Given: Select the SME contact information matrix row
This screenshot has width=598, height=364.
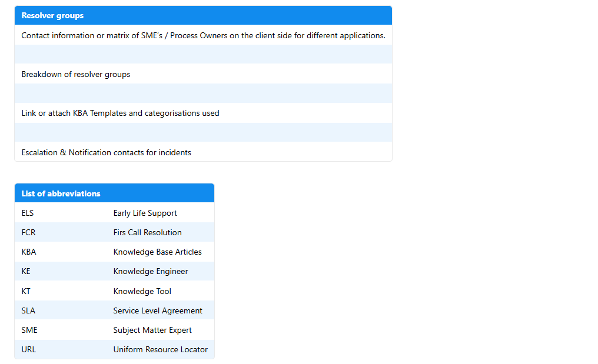Looking at the screenshot, I should coord(203,35).
